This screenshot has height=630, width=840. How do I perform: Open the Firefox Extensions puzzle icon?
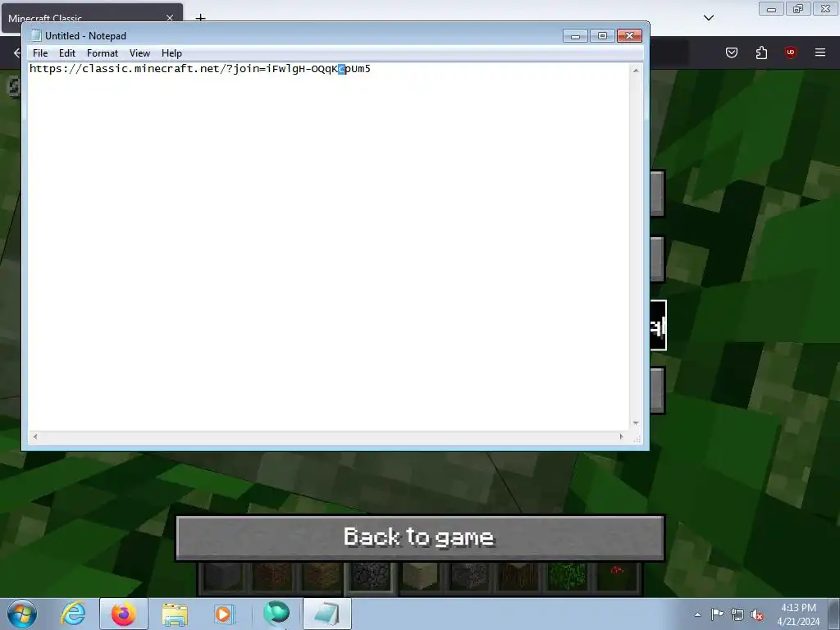tap(761, 52)
